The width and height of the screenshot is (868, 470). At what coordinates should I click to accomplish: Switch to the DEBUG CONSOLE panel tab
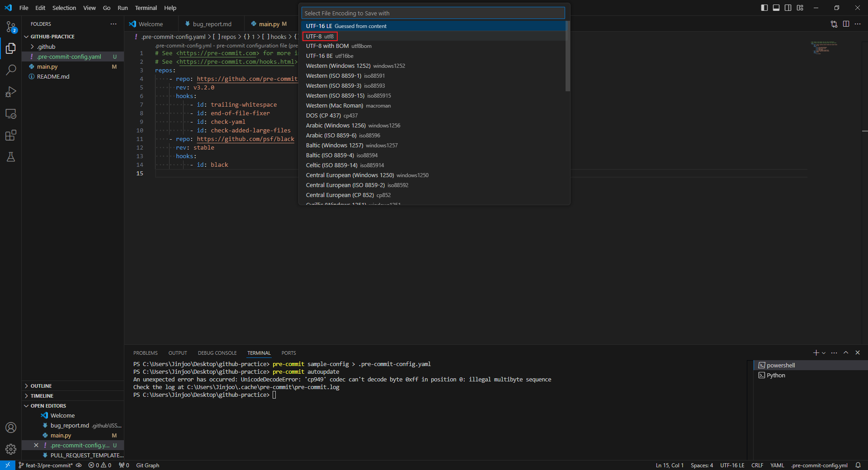(x=217, y=353)
